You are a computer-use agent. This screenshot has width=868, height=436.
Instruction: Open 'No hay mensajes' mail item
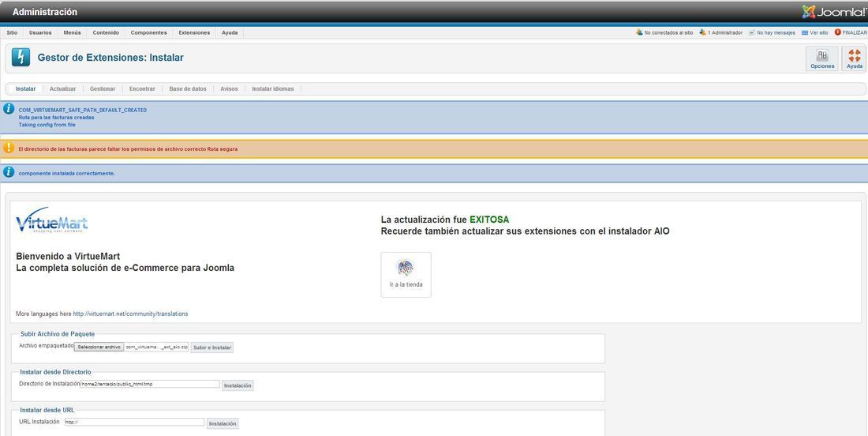(x=772, y=32)
